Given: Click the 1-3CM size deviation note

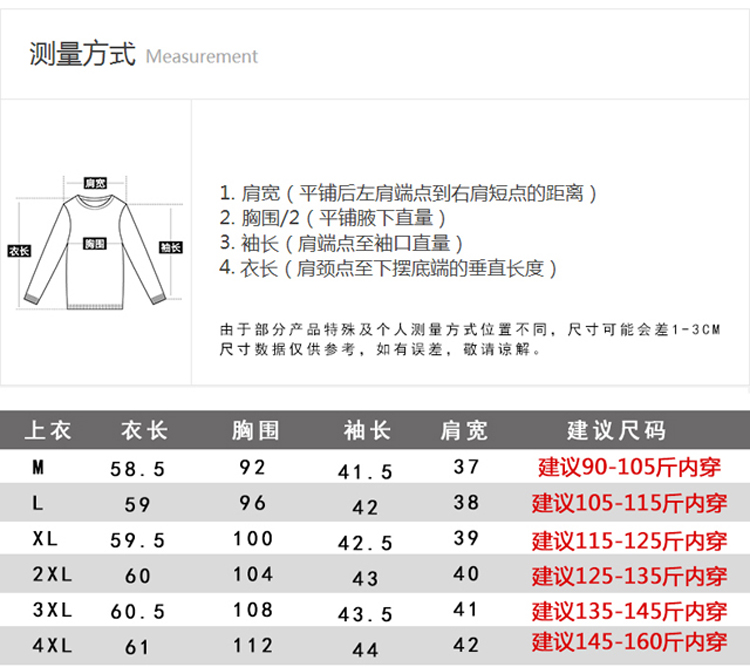Looking at the screenshot, I should tap(469, 329).
